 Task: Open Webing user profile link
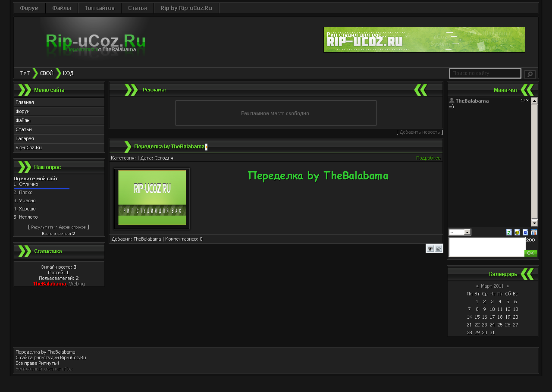tap(77, 284)
